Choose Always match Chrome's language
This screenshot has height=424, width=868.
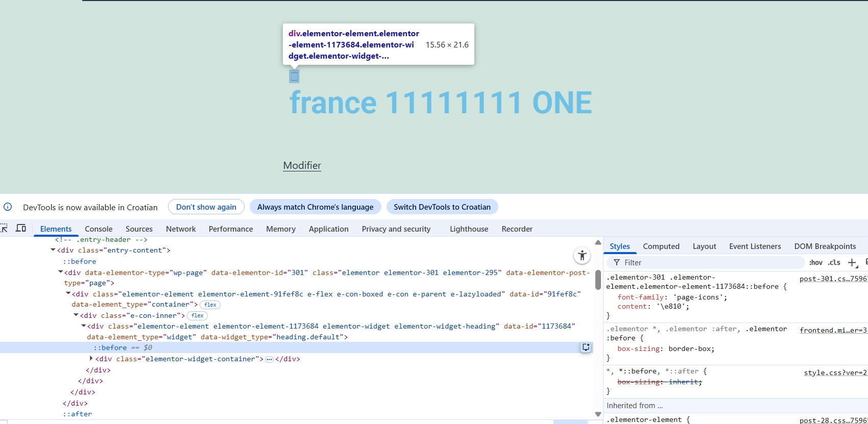316,207
